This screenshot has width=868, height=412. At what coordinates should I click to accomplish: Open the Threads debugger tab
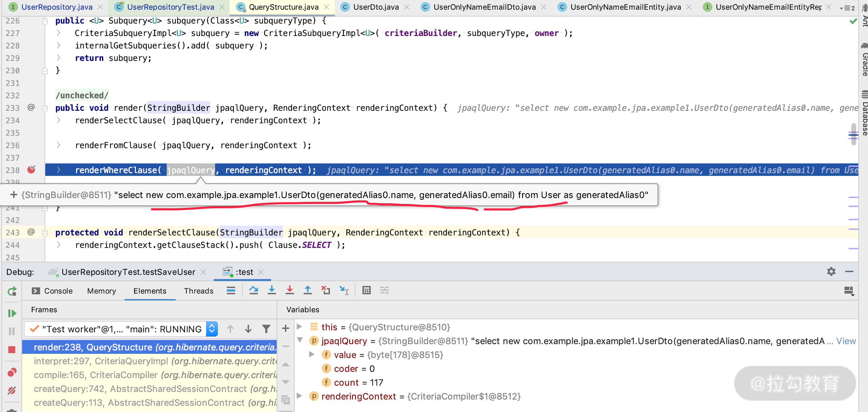[x=198, y=291]
